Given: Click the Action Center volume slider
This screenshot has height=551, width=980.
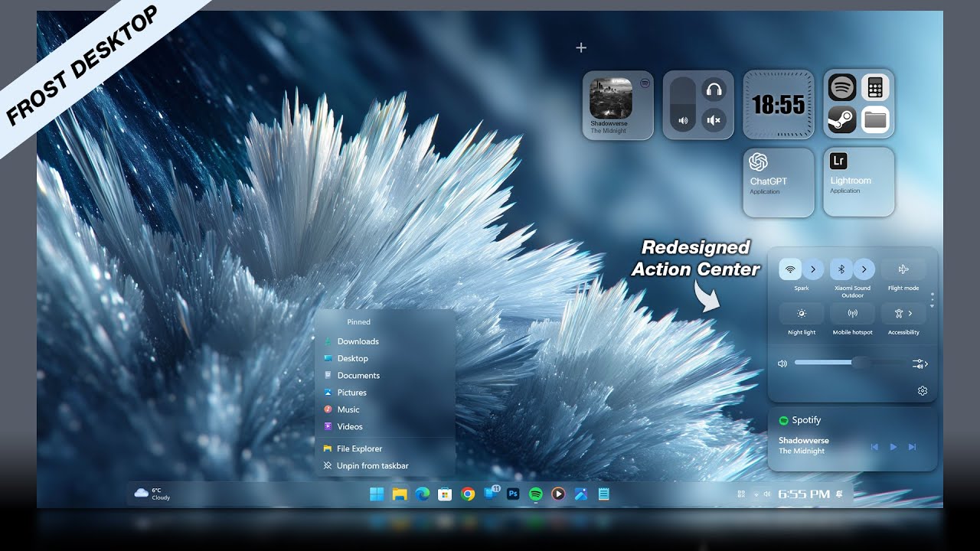Looking at the screenshot, I should (850, 363).
